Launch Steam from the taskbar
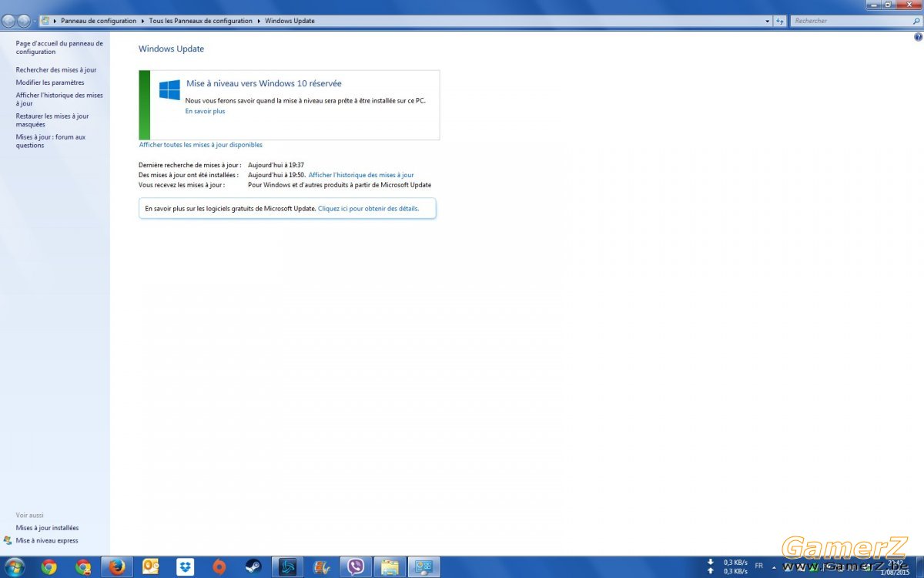This screenshot has height=578, width=924. [253, 567]
